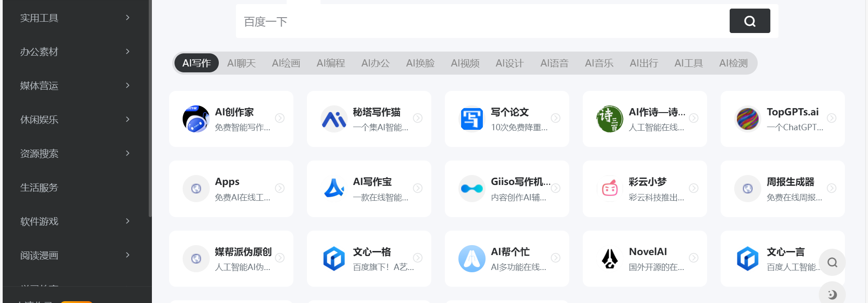Screen dimensions: 868x303
Task: Click the 免费在线周报 description text
Action: tap(794, 197)
